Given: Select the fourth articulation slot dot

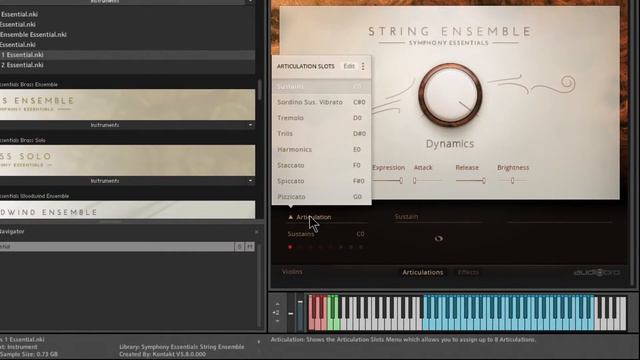Looking at the screenshot, I should pyautogui.click(x=321, y=247).
